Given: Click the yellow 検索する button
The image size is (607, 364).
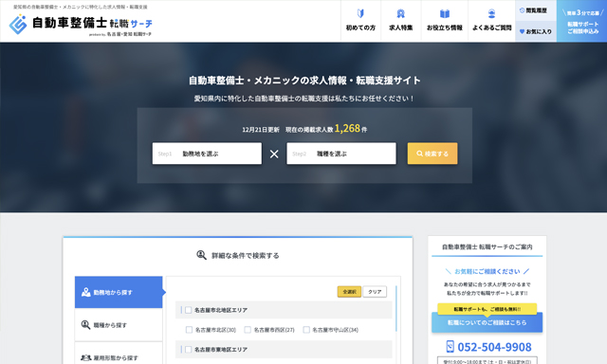Looking at the screenshot, I should tap(432, 154).
